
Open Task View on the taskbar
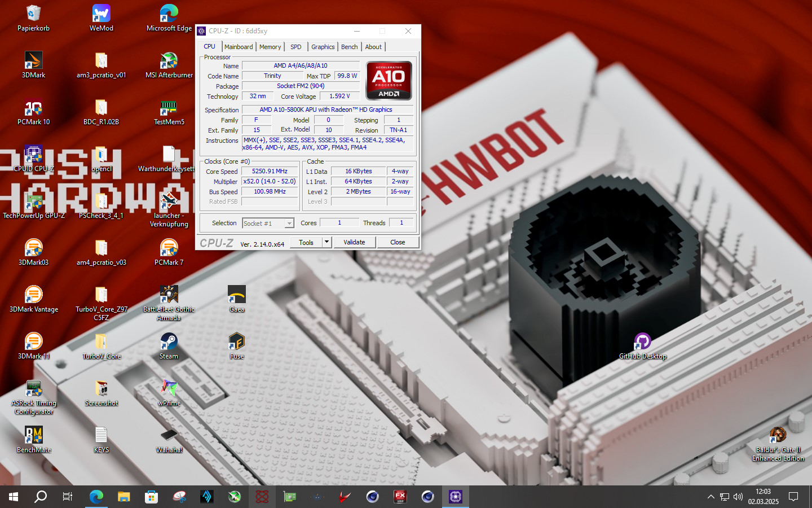click(x=68, y=497)
